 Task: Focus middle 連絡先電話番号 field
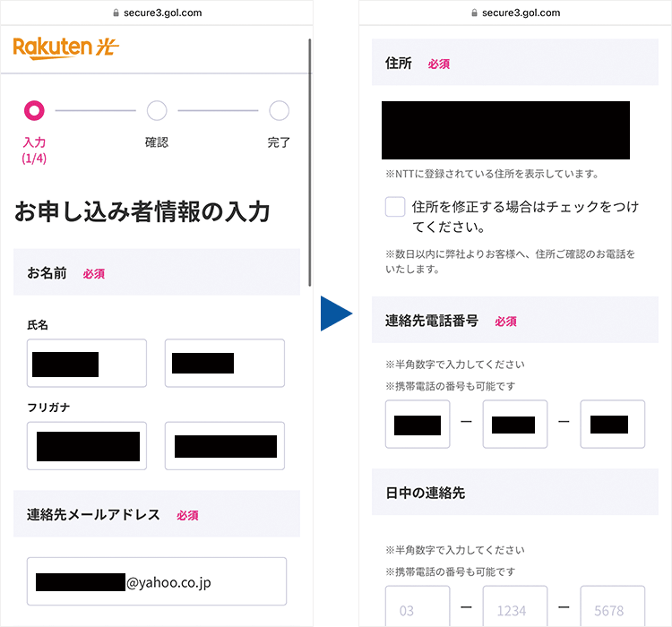(x=514, y=425)
